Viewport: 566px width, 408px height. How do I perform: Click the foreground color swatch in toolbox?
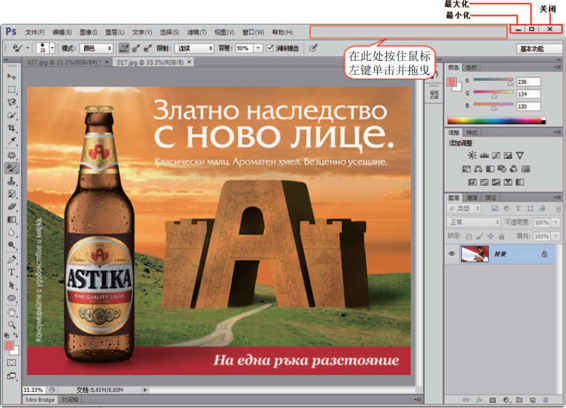pos(9,346)
